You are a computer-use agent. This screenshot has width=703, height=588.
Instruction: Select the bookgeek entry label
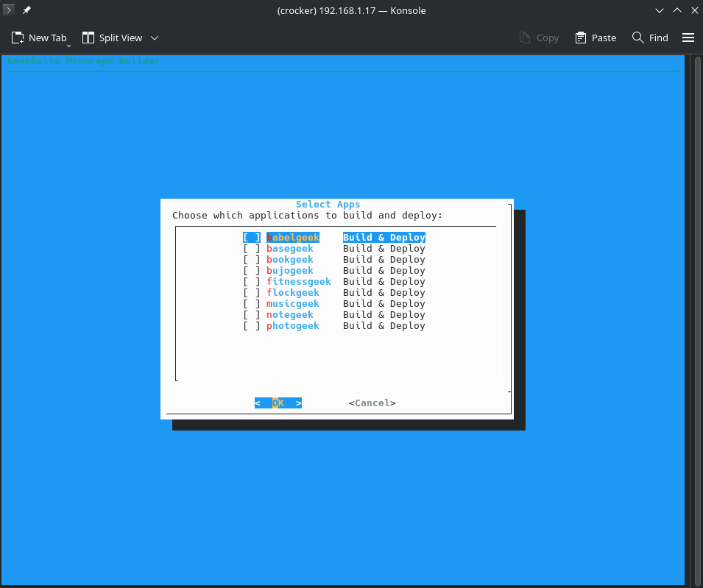pos(290,259)
